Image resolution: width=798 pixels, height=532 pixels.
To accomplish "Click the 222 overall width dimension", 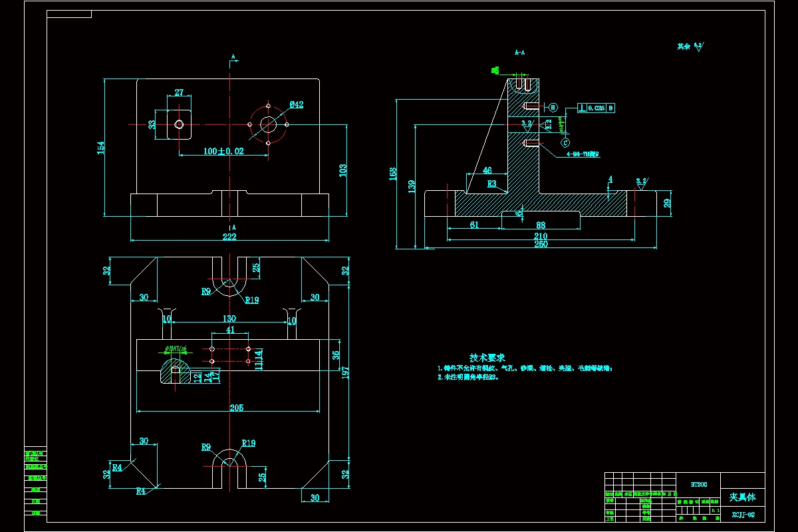I will tap(229, 237).
